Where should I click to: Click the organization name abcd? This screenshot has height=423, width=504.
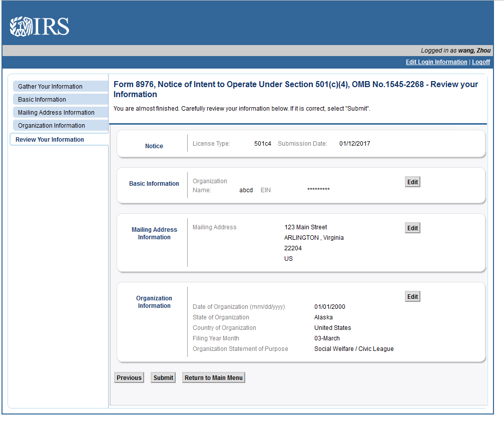click(246, 190)
